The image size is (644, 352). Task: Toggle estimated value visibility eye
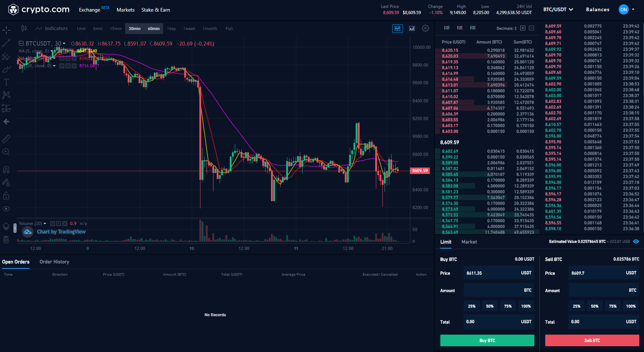click(636, 241)
